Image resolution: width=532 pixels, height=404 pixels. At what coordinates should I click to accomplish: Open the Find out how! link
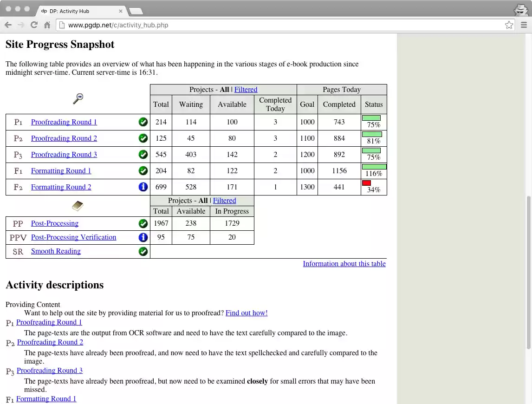pyautogui.click(x=247, y=313)
